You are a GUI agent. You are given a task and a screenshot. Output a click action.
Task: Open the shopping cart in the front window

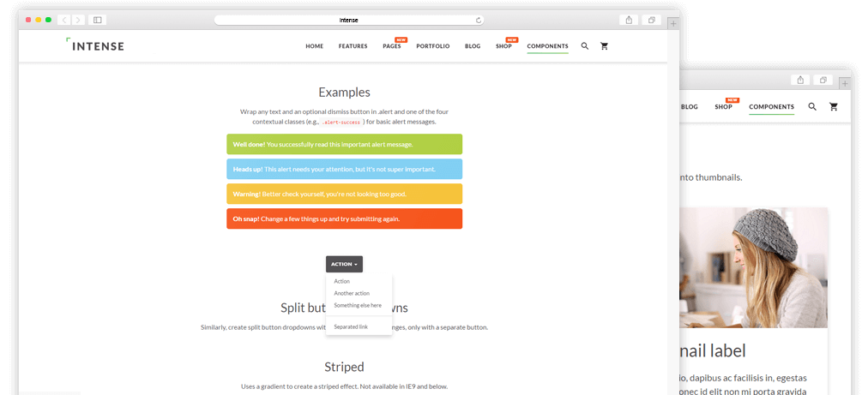tap(604, 46)
